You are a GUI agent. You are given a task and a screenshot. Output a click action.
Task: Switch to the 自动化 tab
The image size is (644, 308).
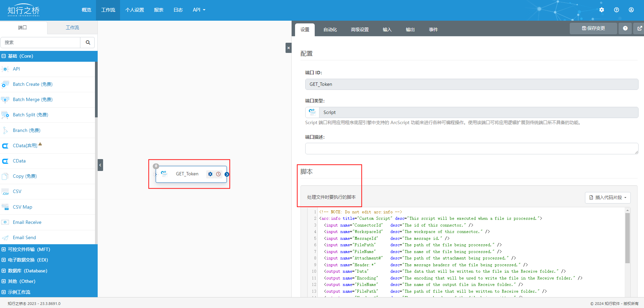(x=330, y=30)
